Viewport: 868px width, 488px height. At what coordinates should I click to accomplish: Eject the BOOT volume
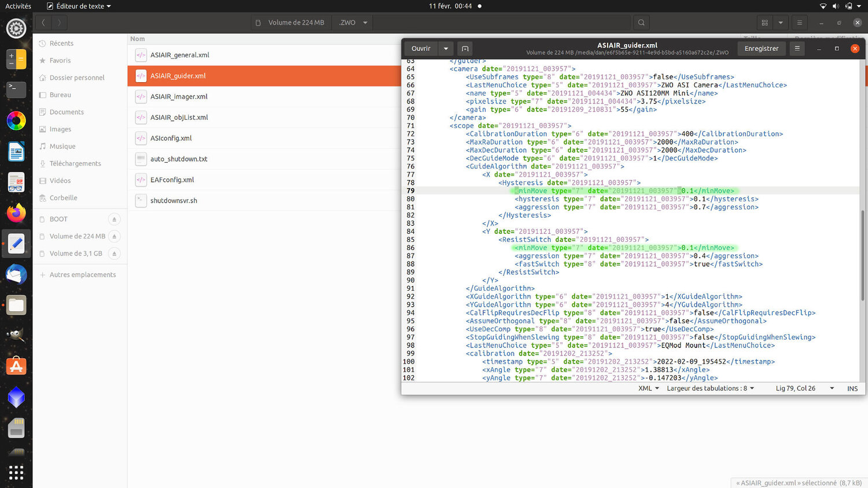click(114, 219)
